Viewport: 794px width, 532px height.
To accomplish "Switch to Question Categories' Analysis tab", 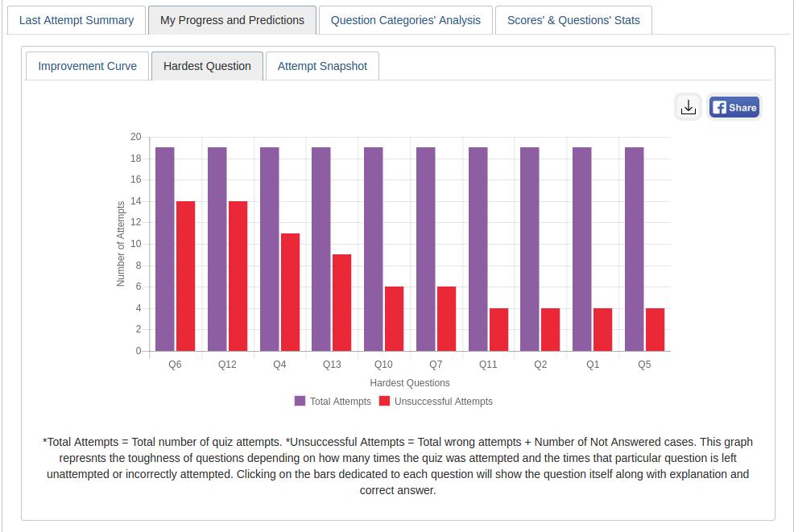I will tap(405, 20).
